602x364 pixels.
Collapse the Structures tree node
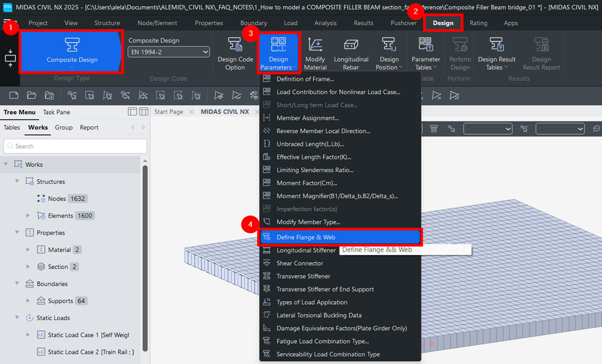pos(17,181)
